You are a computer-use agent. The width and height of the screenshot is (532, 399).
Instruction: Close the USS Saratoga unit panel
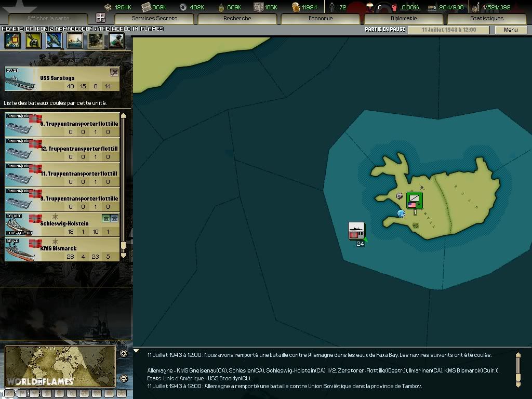coord(114,72)
